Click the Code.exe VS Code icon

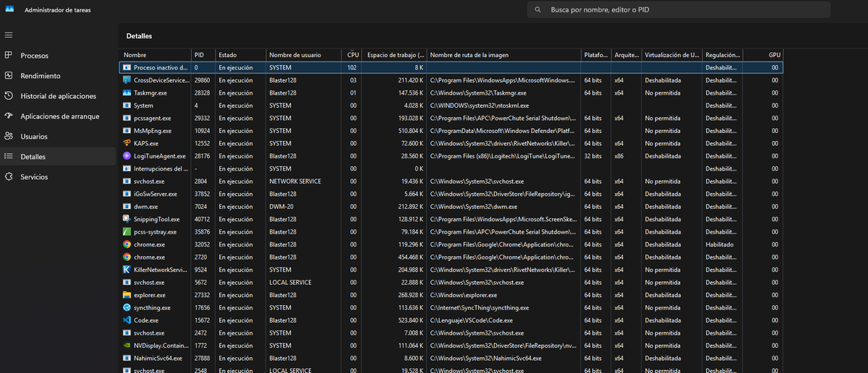click(x=127, y=320)
